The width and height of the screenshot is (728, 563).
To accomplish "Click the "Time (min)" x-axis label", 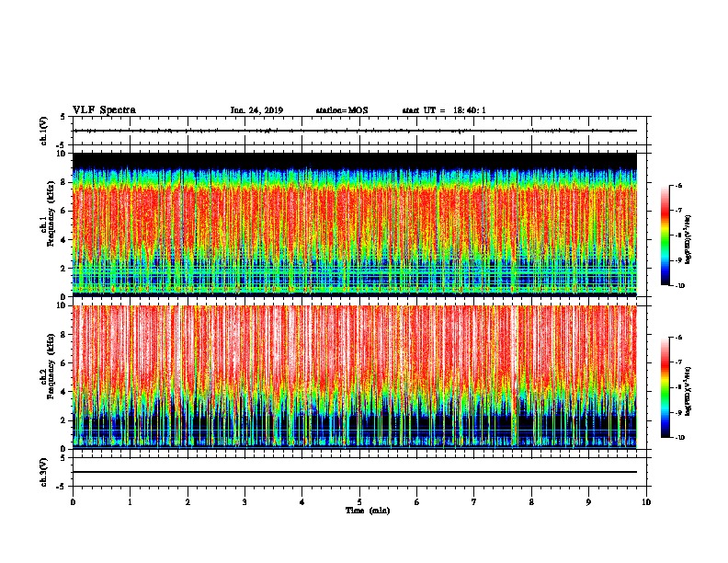I will pos(368,511).
